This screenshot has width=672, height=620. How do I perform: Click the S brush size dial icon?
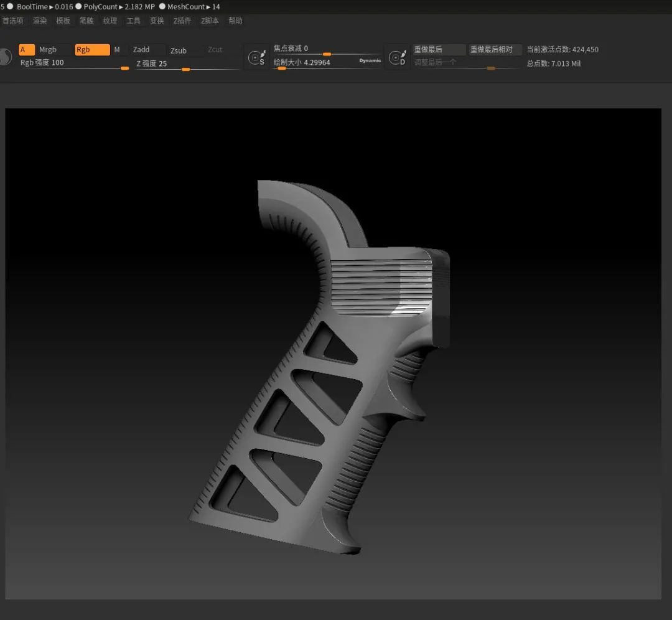pos(256,57)
